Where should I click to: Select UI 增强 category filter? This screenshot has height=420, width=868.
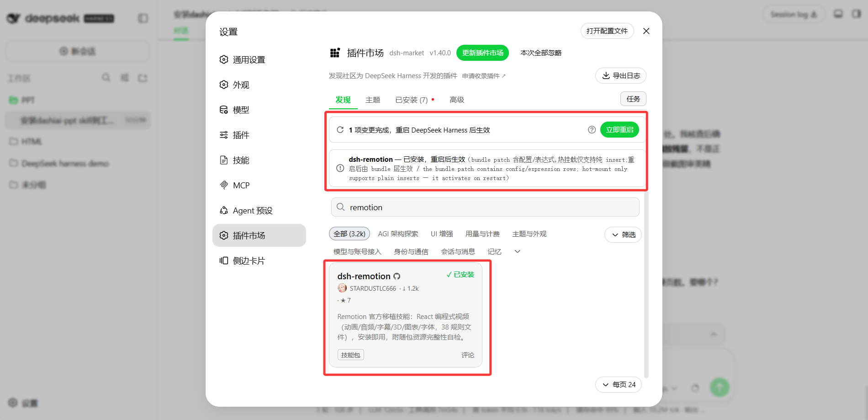442,234
